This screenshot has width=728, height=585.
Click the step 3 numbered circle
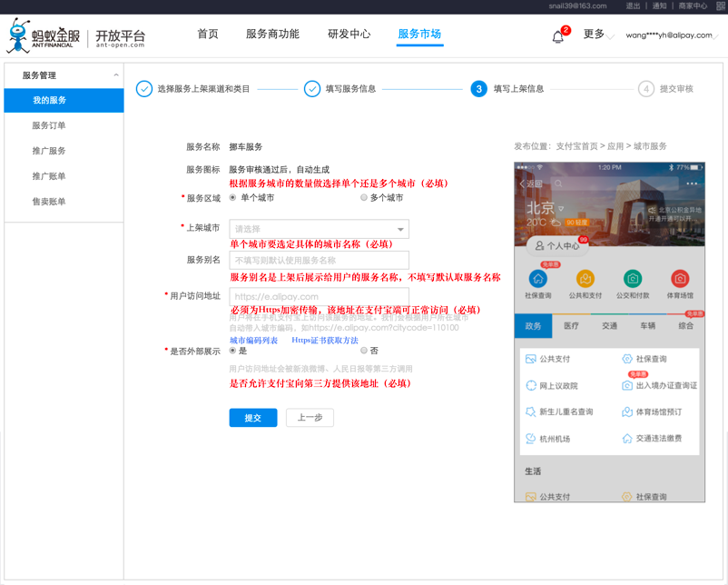(478, 89)
